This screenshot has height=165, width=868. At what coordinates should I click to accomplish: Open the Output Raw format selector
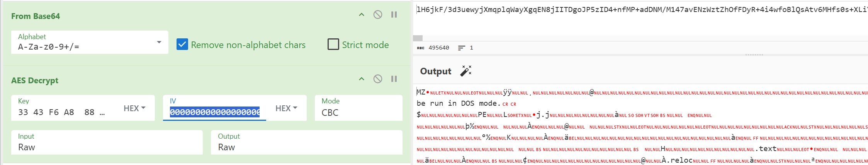click(x=307, y=143)
